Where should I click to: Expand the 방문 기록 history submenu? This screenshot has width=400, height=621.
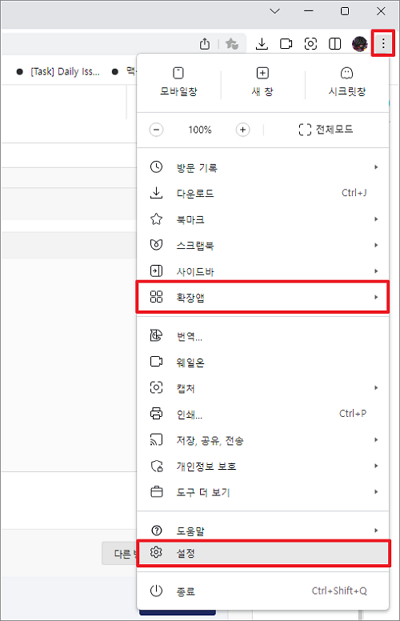tap(263, 167)
